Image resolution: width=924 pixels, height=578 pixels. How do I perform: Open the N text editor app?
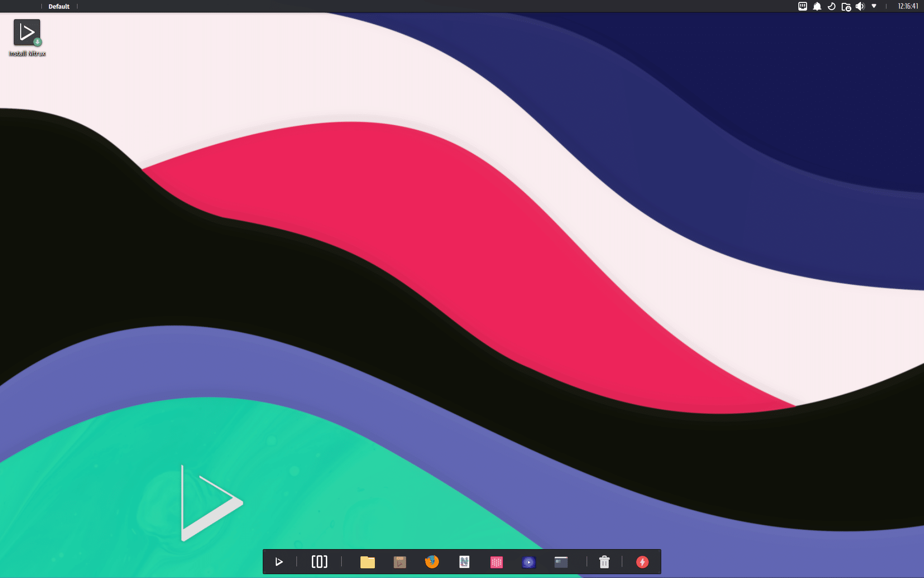pyautogui.click(x=464, y=562)
